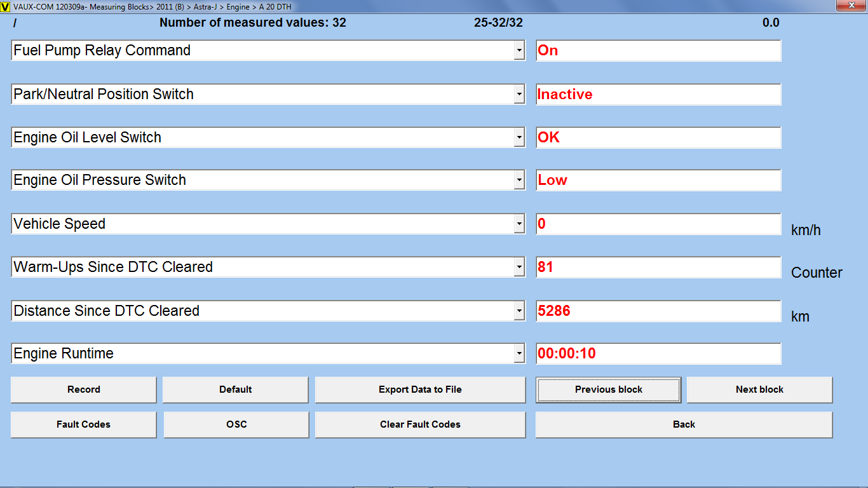This screenshot has height=488, width=868.
Task: Open the Vehicle Speed parameter dropdown
Action: coord(519,224)
